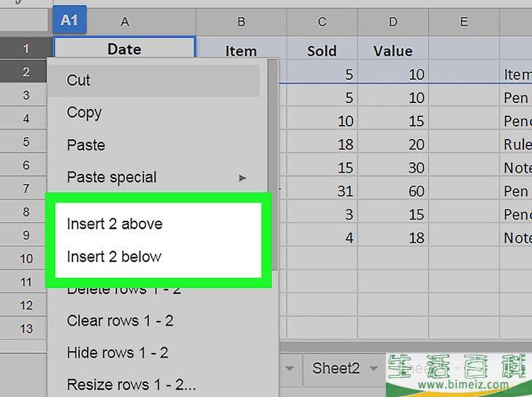
Task: Open Resize rows 1 - 2 dialog
Action: (132, 384)
